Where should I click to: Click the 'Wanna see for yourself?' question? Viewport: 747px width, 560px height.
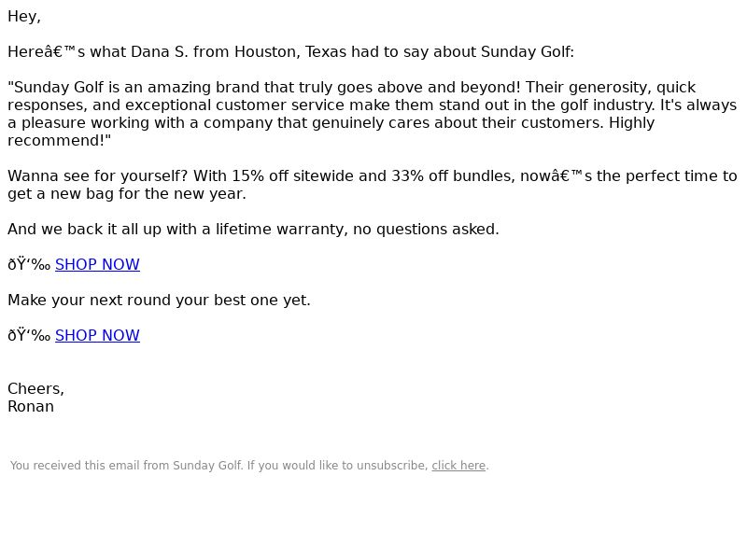tap(98, 176)
